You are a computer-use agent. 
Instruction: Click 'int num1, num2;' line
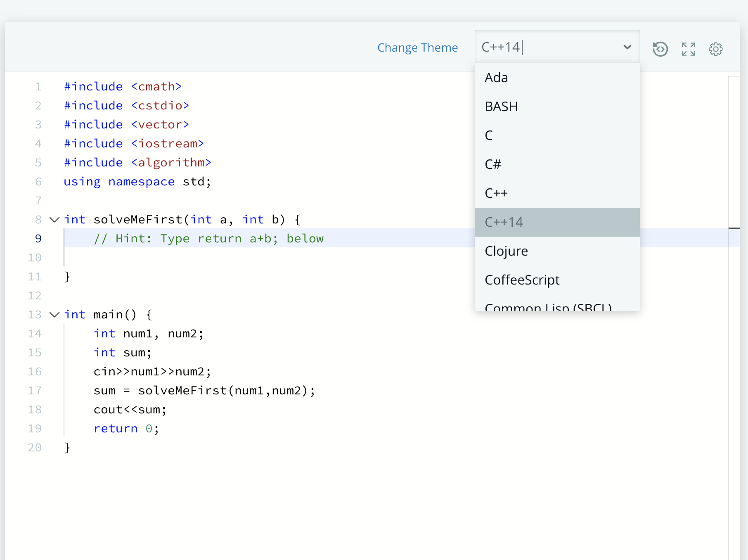149,333
